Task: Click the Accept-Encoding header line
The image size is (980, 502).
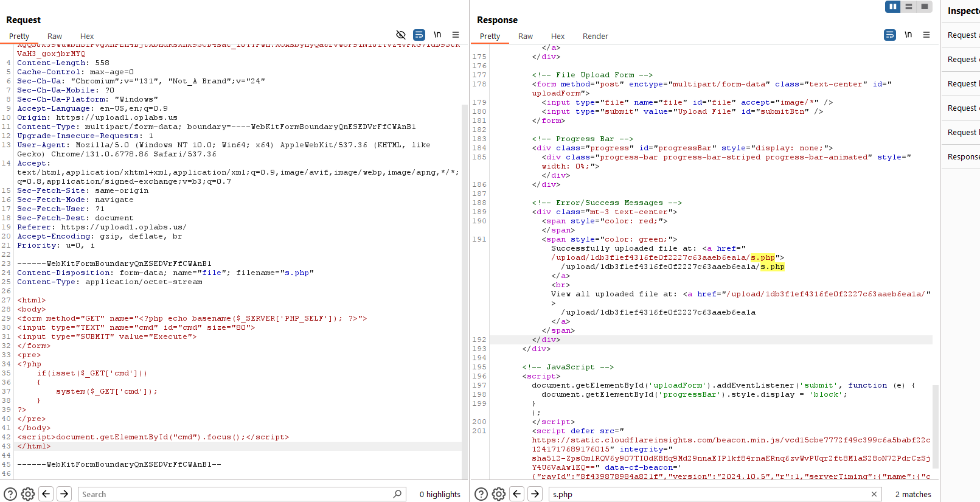Action: (100, 236)
